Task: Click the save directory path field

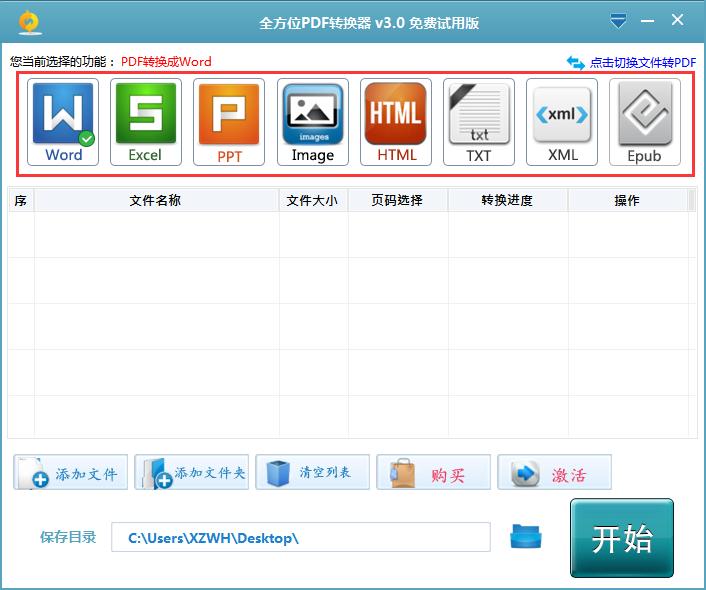Action: [300, 538]
